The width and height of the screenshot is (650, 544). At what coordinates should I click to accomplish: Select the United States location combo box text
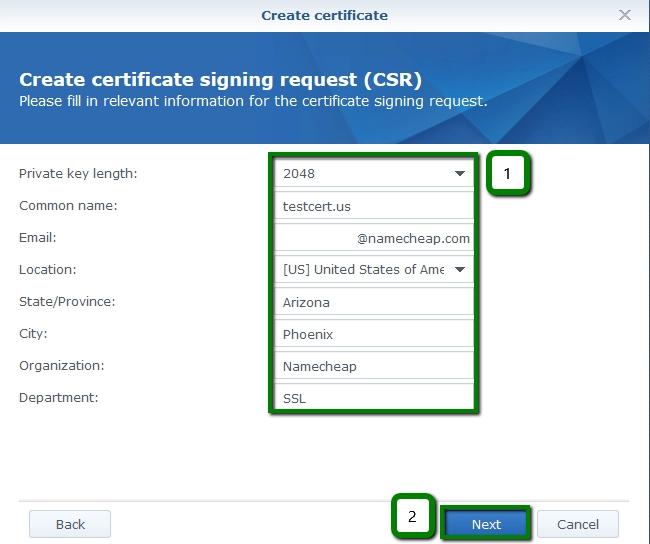coord(362,270)
